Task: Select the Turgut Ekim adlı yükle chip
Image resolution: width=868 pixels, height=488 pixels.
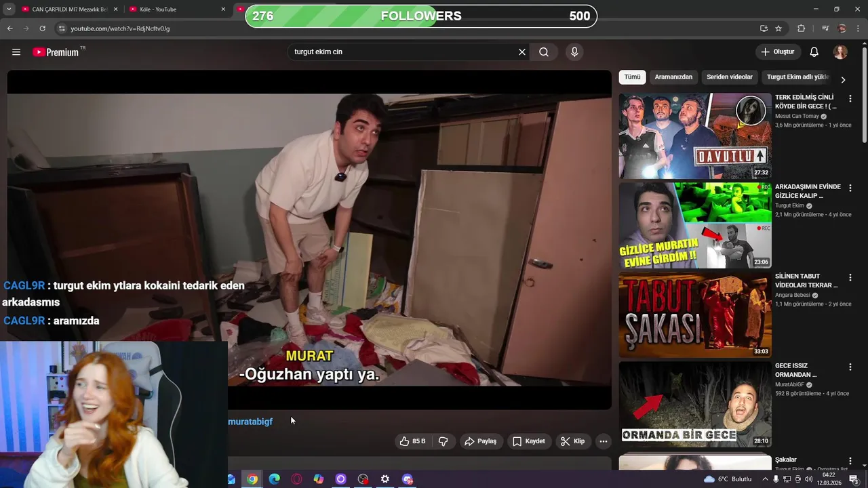Action: (798, 77)
